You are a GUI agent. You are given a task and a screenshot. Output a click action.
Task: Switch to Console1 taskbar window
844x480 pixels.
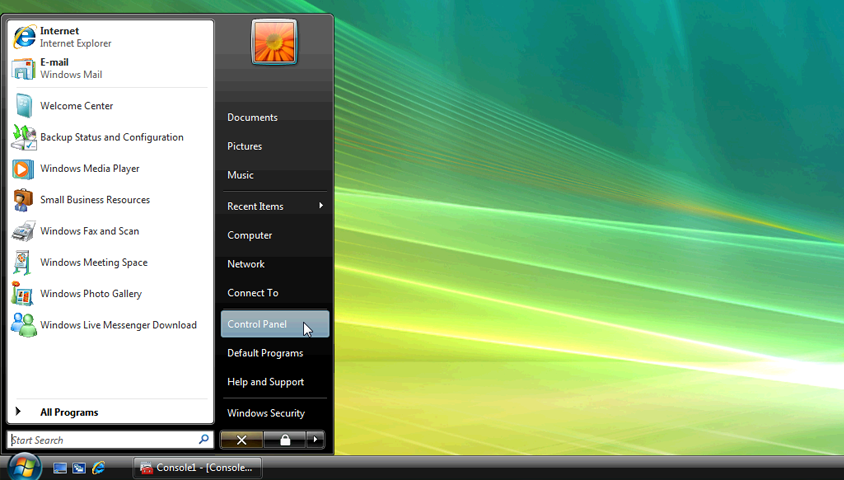pyautogui.click(x=198, y=467)
